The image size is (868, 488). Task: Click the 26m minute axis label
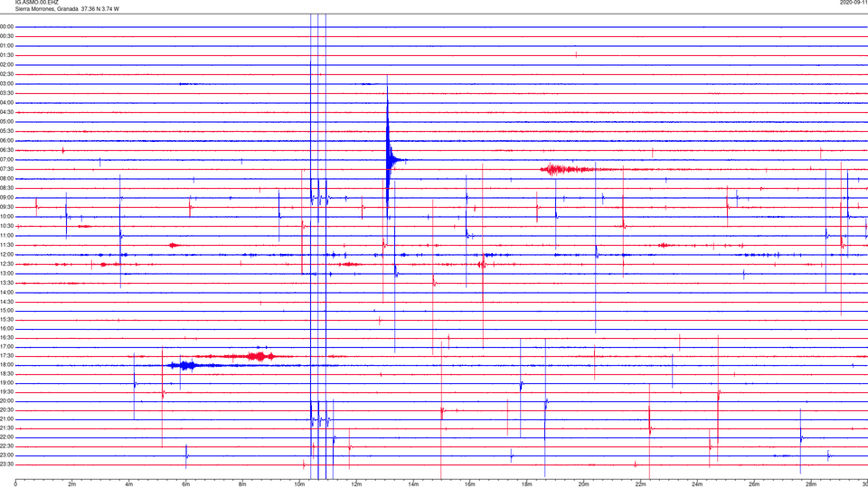click(754, 484)
